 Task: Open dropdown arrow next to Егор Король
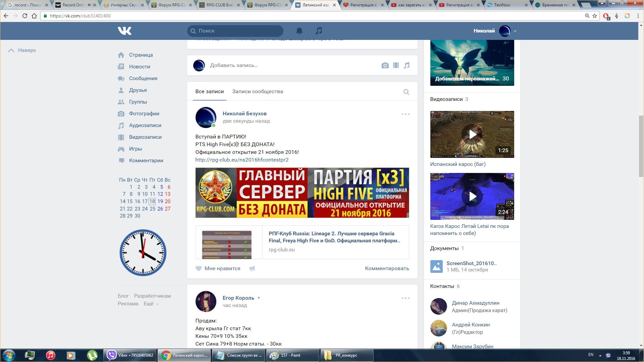tap(259, 298)
